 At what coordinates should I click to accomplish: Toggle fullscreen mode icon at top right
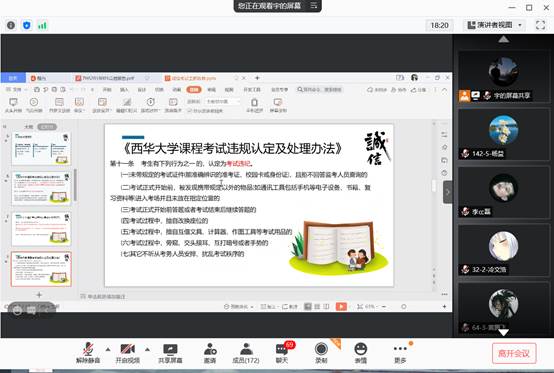click(540, 25)
